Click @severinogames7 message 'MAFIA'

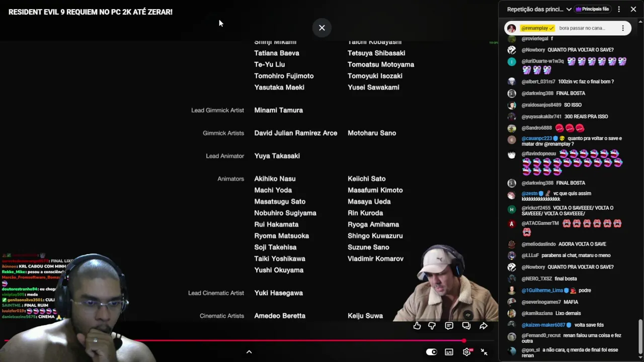pyautogui.click(x=571, y=302)
